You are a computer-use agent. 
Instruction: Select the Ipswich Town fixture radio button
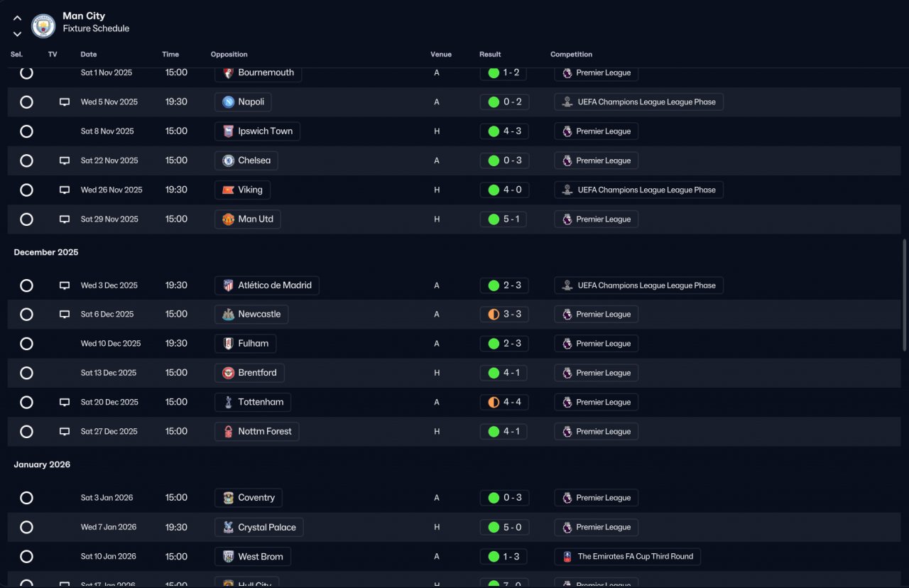[x=26, y=131]
